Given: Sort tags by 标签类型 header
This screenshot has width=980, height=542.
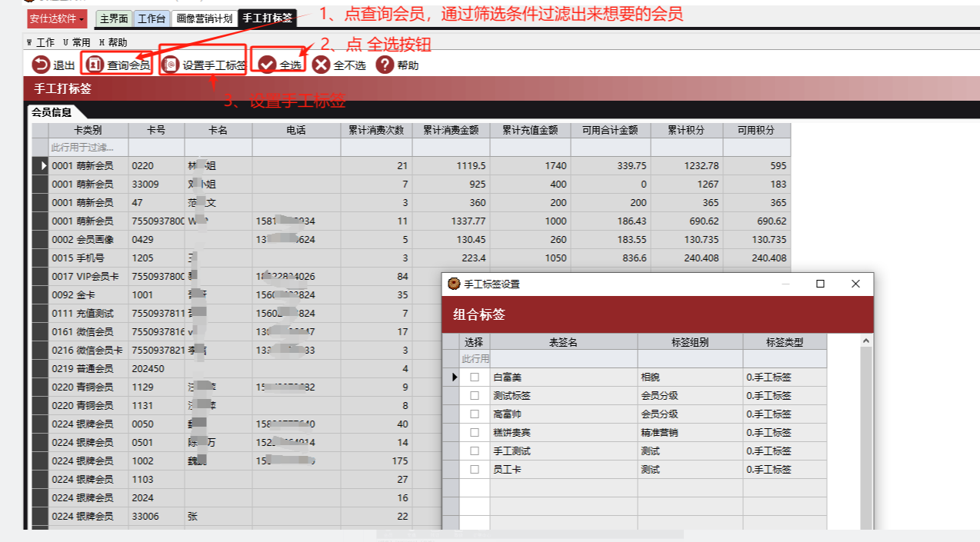Looking at the screenshot, I should point(785,341).
